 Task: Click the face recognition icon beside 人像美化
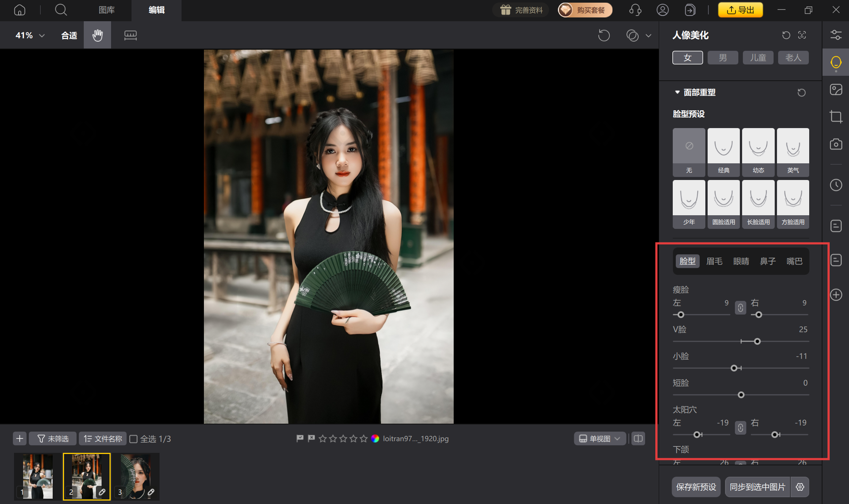(x=802, y=35)
